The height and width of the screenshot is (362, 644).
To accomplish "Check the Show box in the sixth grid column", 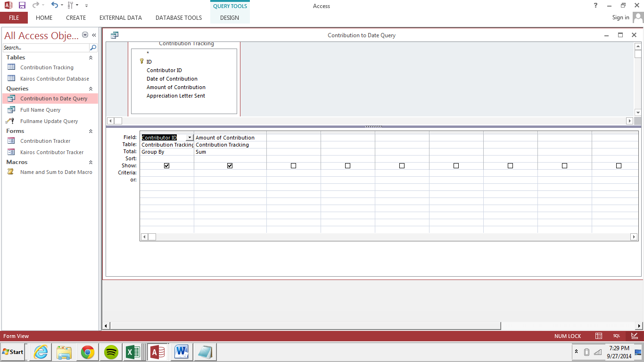I will [x=456, y=166].
